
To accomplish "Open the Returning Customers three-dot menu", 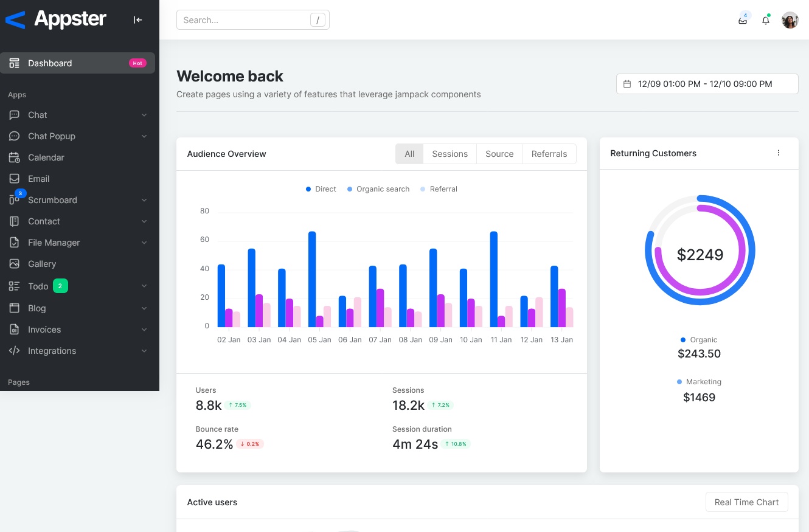I will tap(779, 153).
